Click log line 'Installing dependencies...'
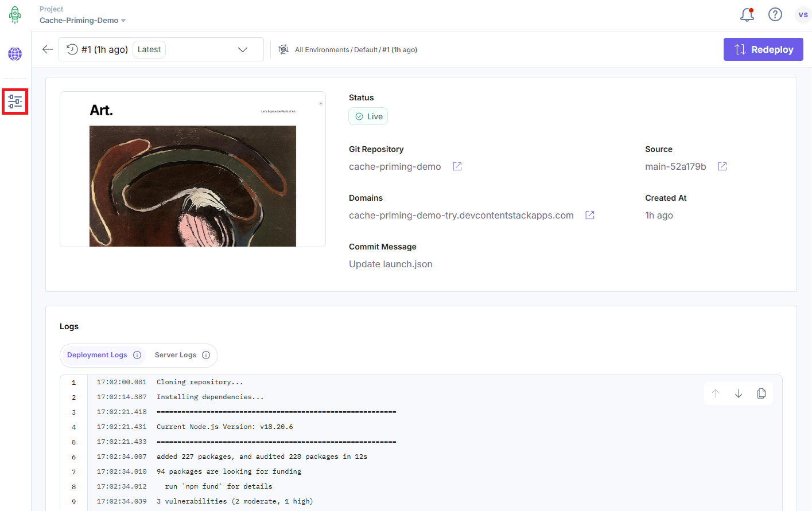Screen dimensions: 812x511 click(x=210, y=397)
